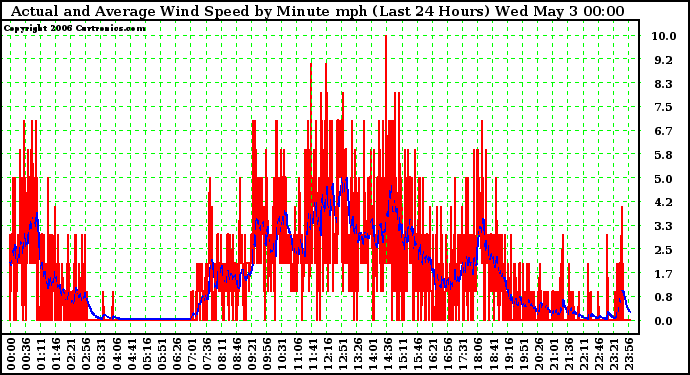Click the 19:51 time label on x-axis
690x375 pixels.
pyautogui.click(x=525, y=354)
